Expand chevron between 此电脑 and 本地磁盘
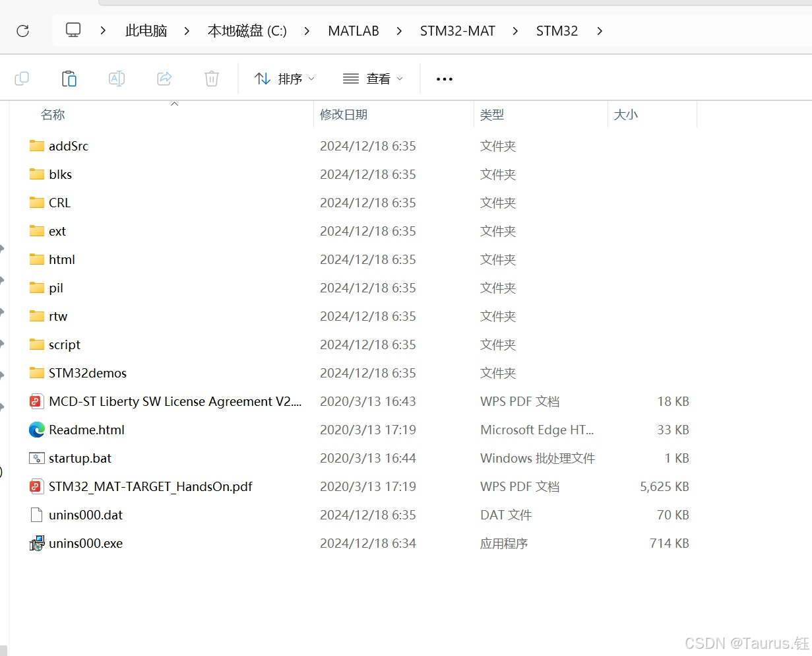 (187, 31)
